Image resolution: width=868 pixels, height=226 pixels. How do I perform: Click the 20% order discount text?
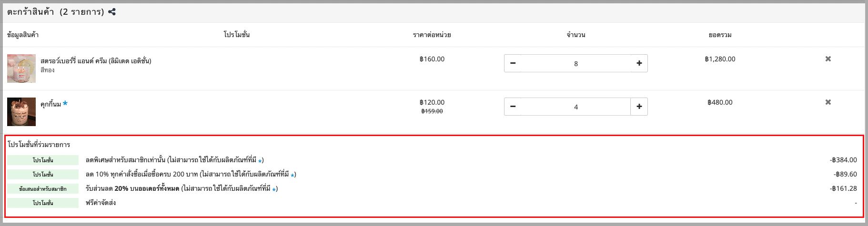(182, 188)
